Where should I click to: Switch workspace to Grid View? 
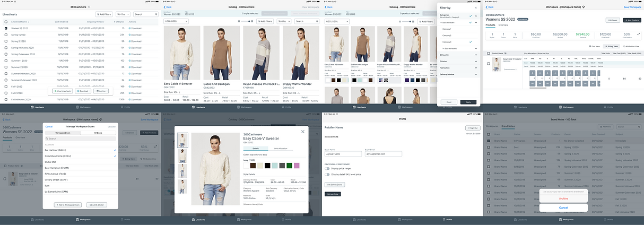tap(595, 46)
